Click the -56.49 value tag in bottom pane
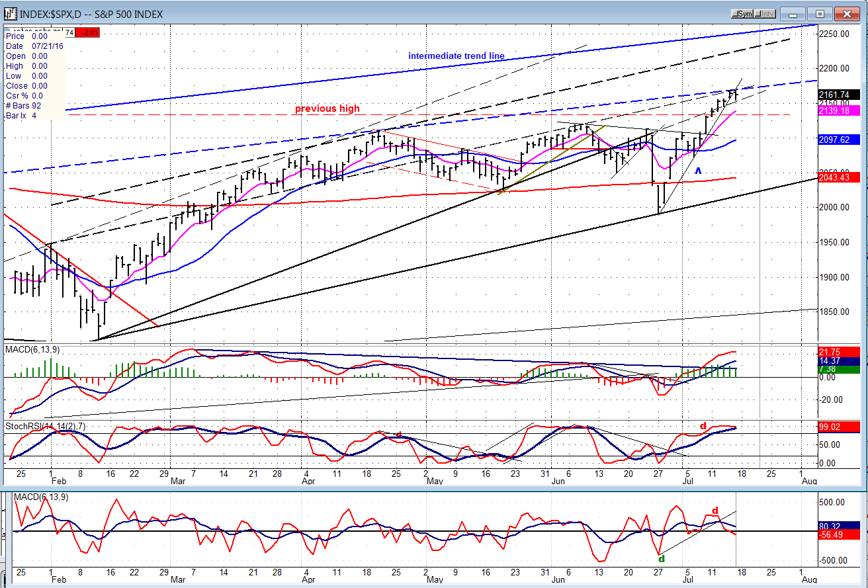 coord(839,535)
